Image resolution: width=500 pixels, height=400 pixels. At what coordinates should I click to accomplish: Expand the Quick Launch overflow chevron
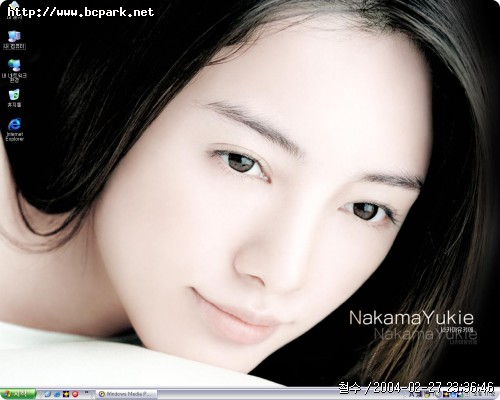[x=86, y=391]
